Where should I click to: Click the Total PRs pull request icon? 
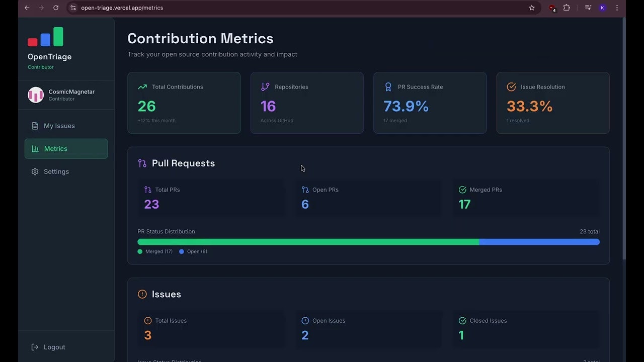coord(148,190)
